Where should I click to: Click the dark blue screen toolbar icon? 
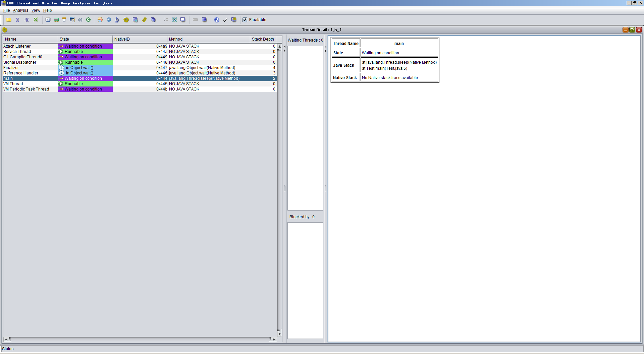click(x=204, y=20)
